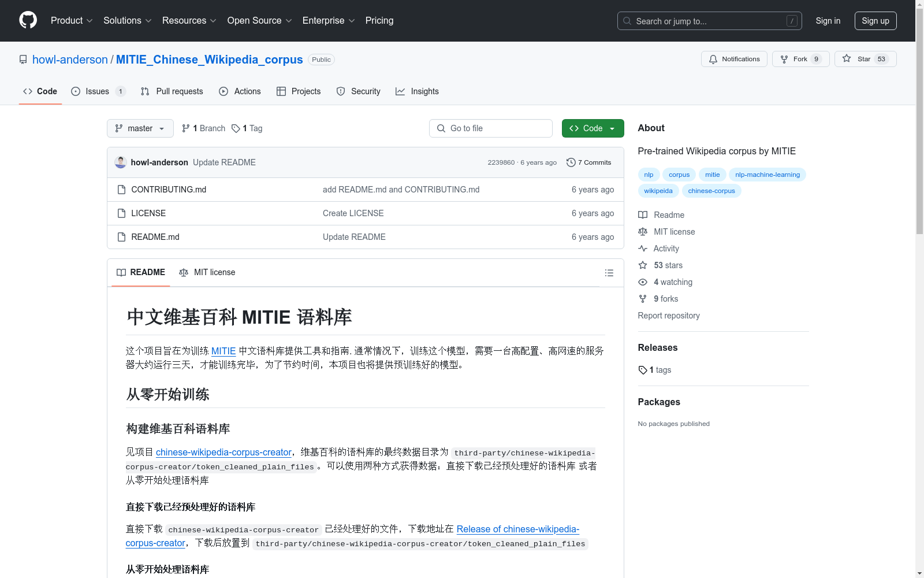View the 1 Branch list
This screenshot has width=924, height=578.
click(203, 128)
